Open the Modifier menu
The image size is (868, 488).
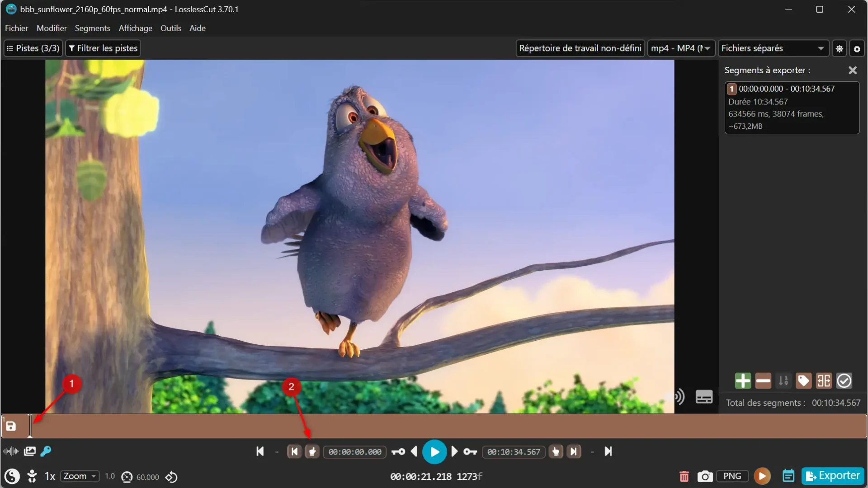(x=52, y=28)
